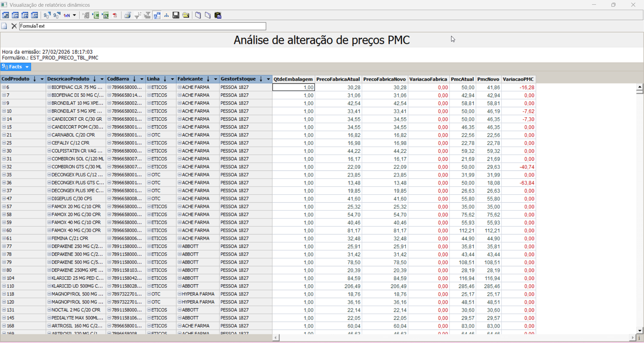Screen dimensions: 644x343
Task: Open a saved layout with folder icon
Action: (x=186, y=15)
